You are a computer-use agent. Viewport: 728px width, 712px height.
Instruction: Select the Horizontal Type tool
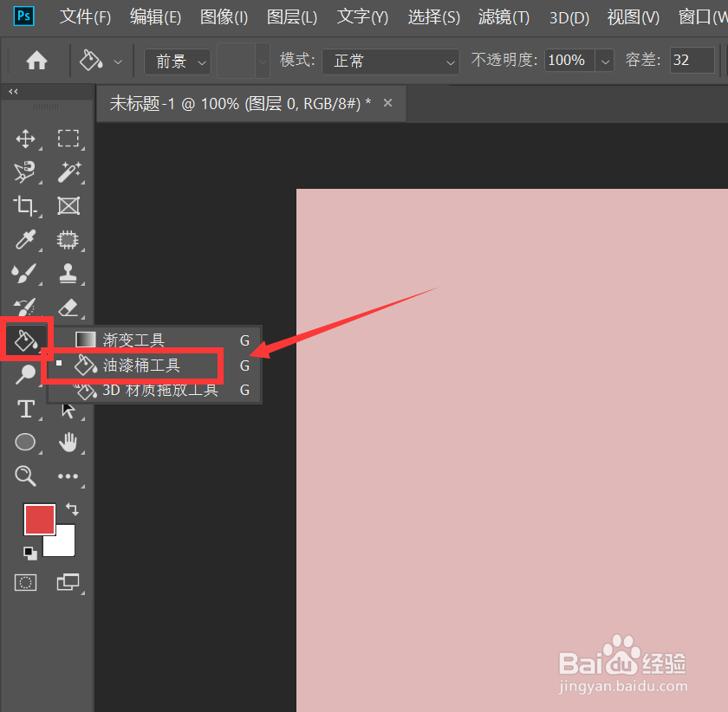[x=25, y=410]
